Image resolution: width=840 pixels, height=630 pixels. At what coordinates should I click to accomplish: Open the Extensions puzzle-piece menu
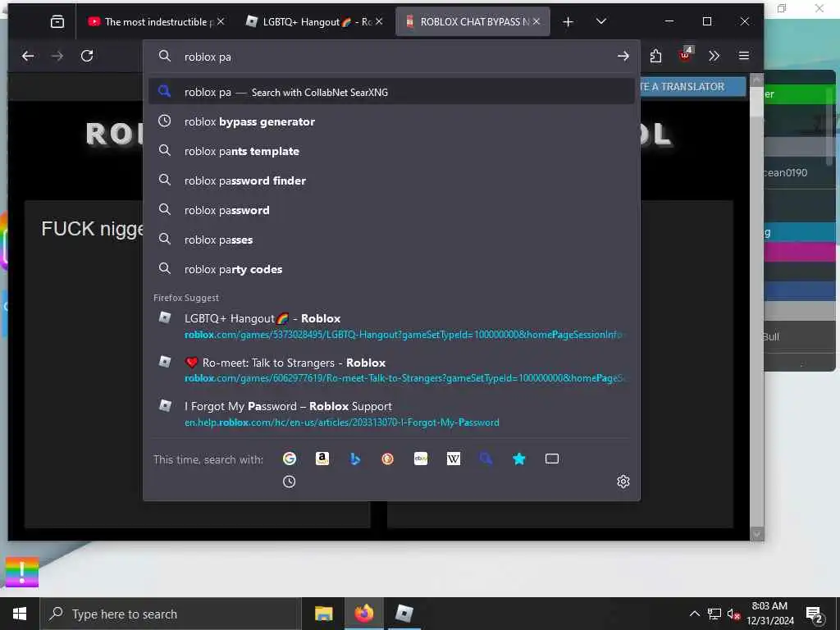pyautogui.click(x=655, y=56)
